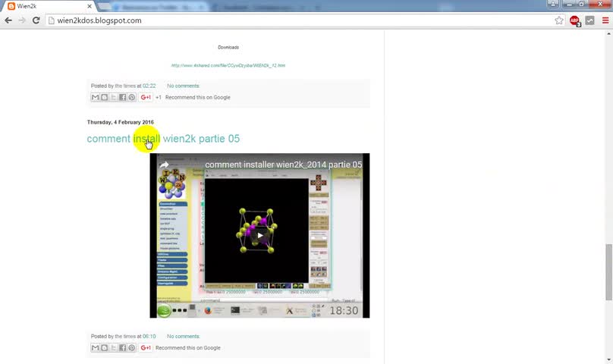The image size is (613, 364).
Task: Email the 02:22 post via envelope icon
Action: (95, 97)
